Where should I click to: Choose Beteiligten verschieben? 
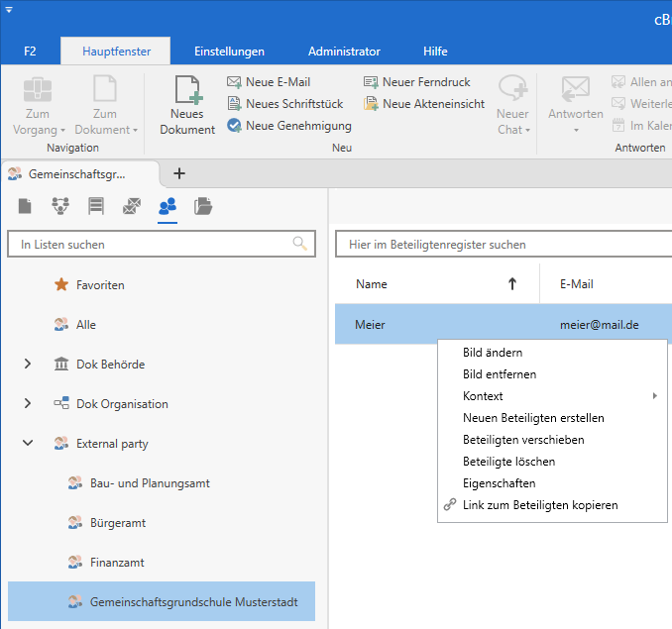point(552,440)
